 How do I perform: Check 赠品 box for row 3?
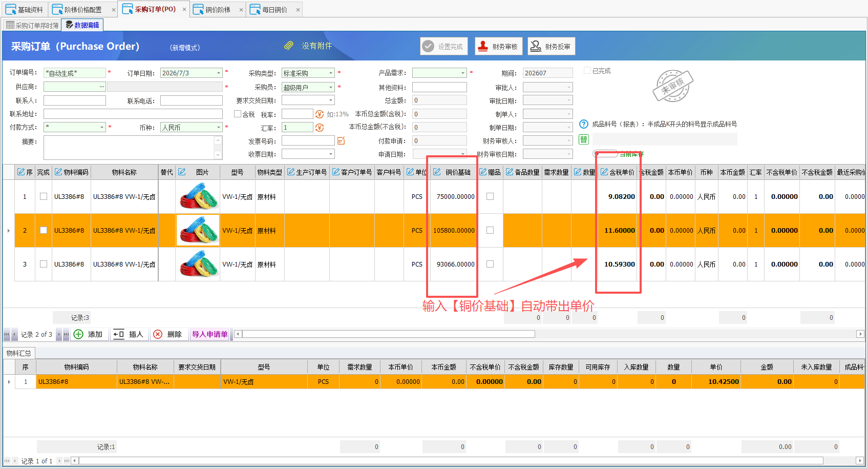pyautogui.click(x=490, y=264)
